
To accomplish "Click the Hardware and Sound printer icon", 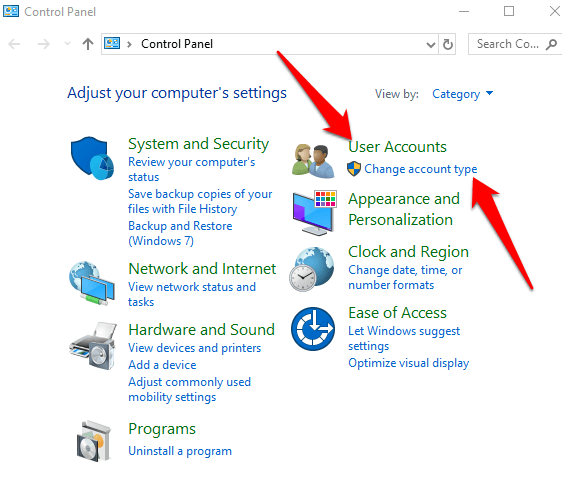I will [93, 345].
